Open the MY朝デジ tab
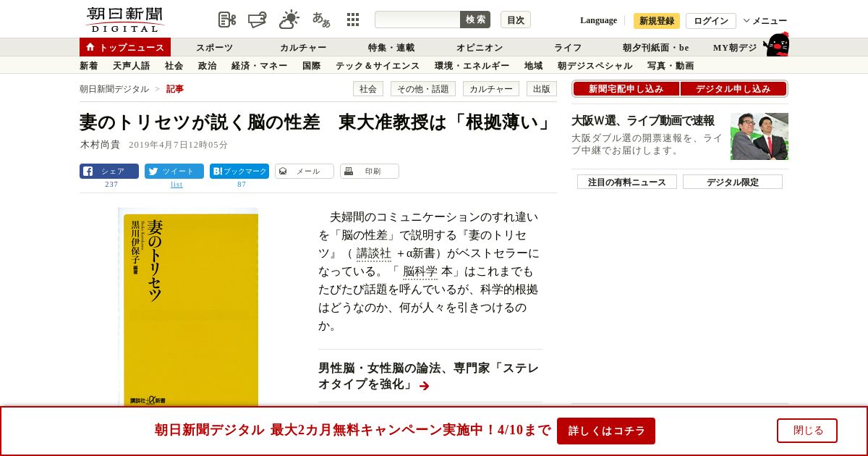868x456 pixels. [x=735, y=48]
